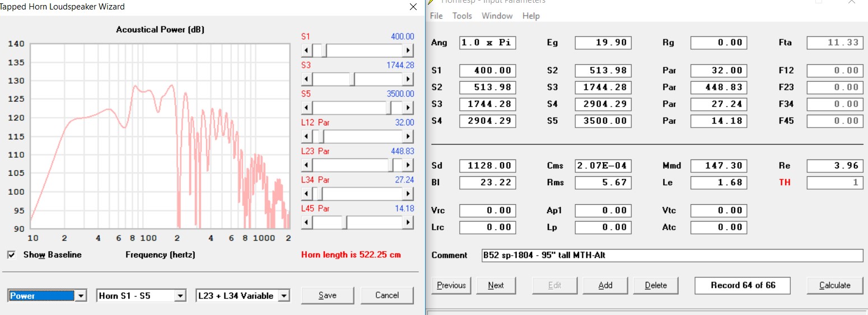This screenshot has width=868, height=315.
Task: Click the L45 Par slider thumb
Action: 344,223
